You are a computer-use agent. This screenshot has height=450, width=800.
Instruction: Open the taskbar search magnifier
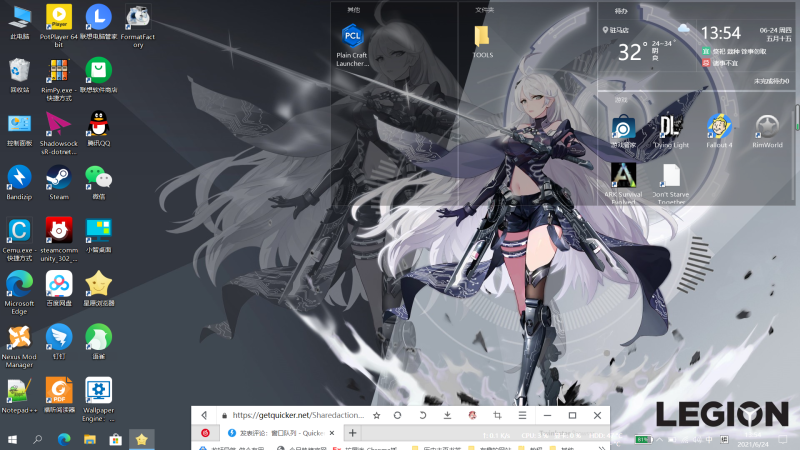pyautogui.click(x=37, y=439)
